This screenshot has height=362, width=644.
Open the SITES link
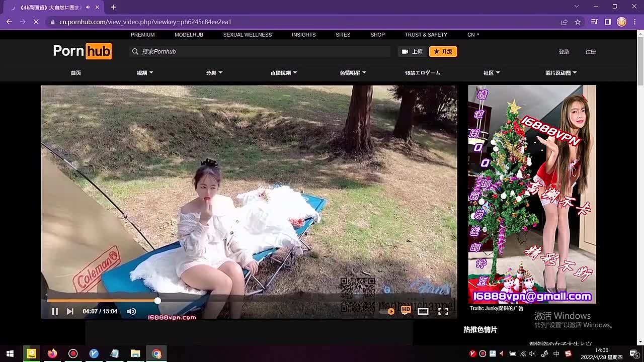343,35
